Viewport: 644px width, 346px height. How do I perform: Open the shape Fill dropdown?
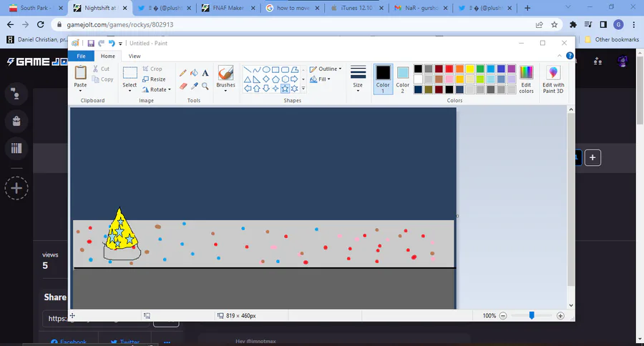pyautogui.click(x=320, y=79)
